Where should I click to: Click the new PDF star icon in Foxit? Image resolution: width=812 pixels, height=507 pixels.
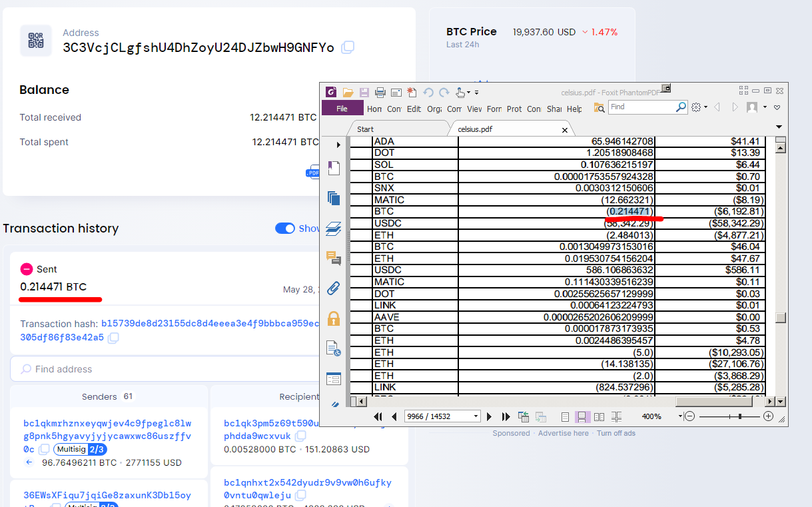pos(412,93)
